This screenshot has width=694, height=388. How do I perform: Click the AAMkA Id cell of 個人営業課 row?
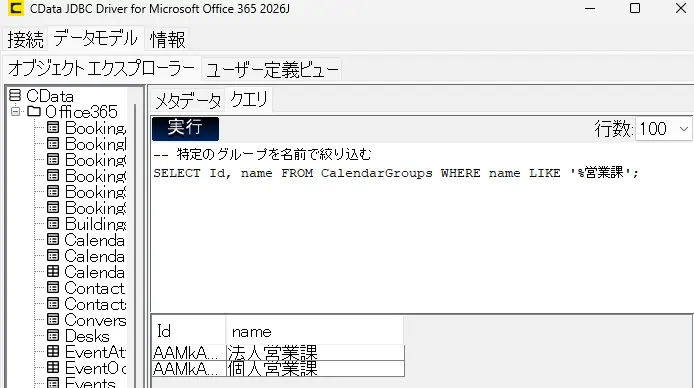pyautogui.click(x=189, y=368)
